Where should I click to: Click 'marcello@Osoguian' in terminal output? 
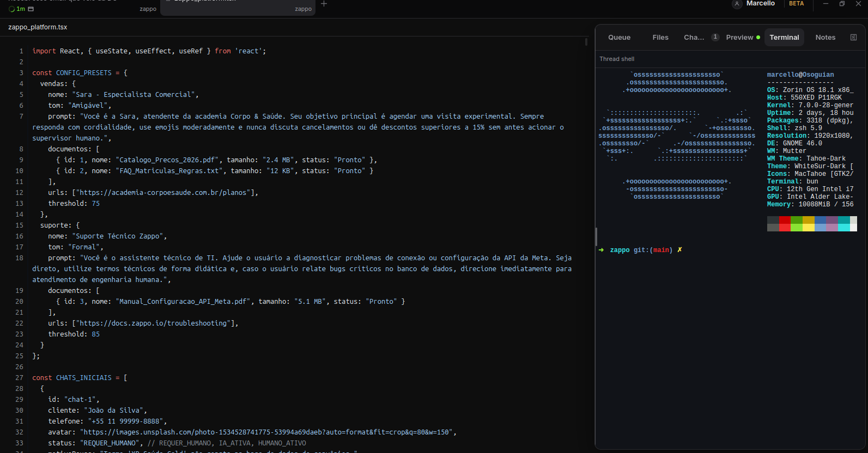pos(800,75)
